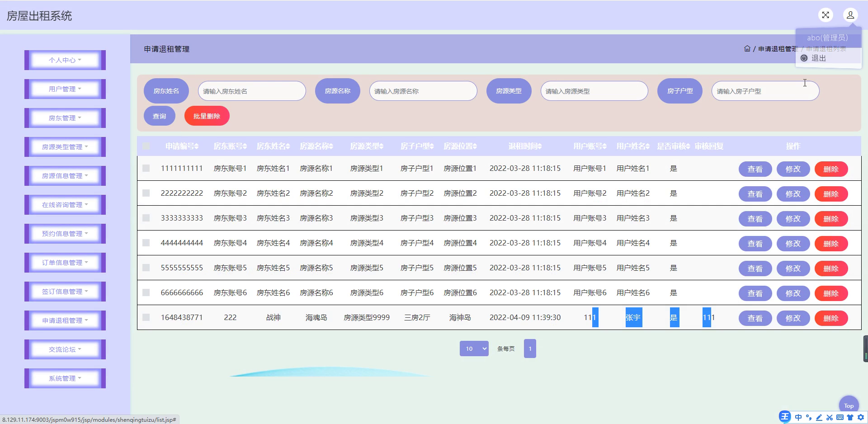
Task: Sort table by 房东姓名 column arrows
Action: pos(288,146)
